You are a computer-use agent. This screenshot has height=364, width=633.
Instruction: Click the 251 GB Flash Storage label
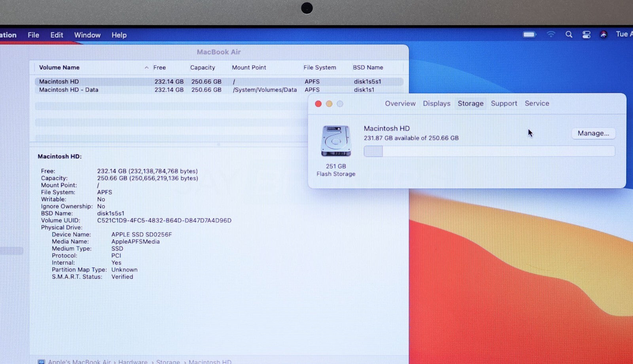tap(336, 170)
